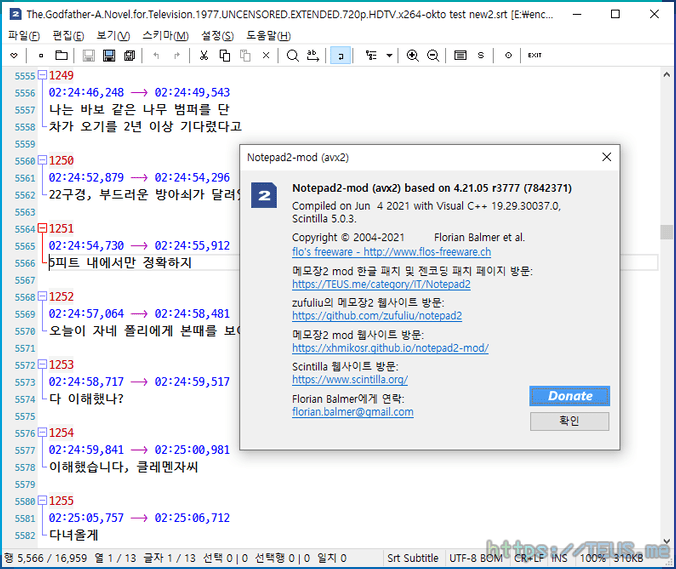Viewport: 676px width, 569px height.
Task: Click the open file folder icon
Action: 62,55
